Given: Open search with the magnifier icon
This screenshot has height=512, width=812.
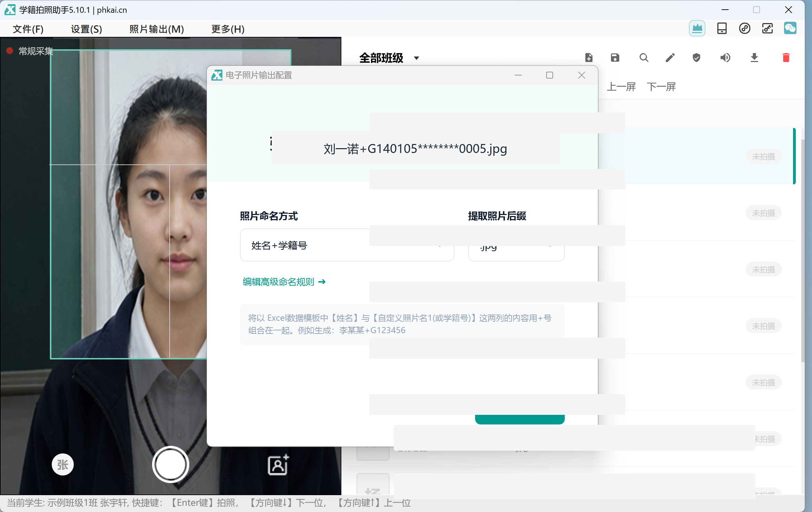Looking at the screenshot, I should [x=644, y=58].
